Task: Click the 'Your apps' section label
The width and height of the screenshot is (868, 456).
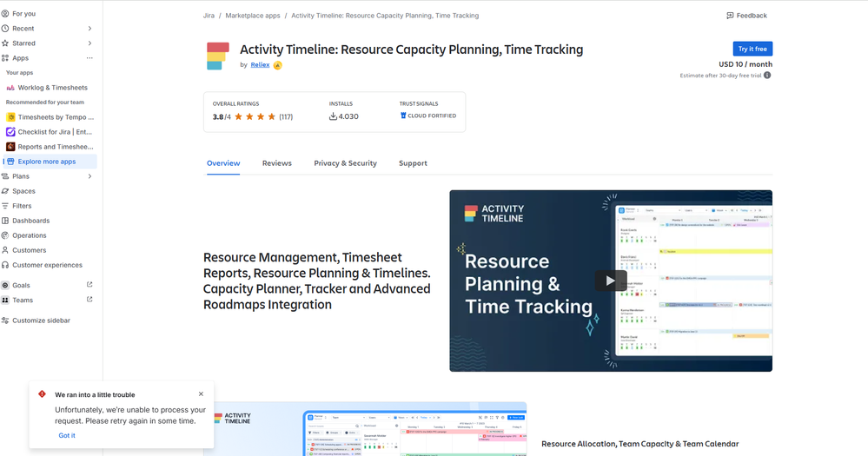Action: 19,72
